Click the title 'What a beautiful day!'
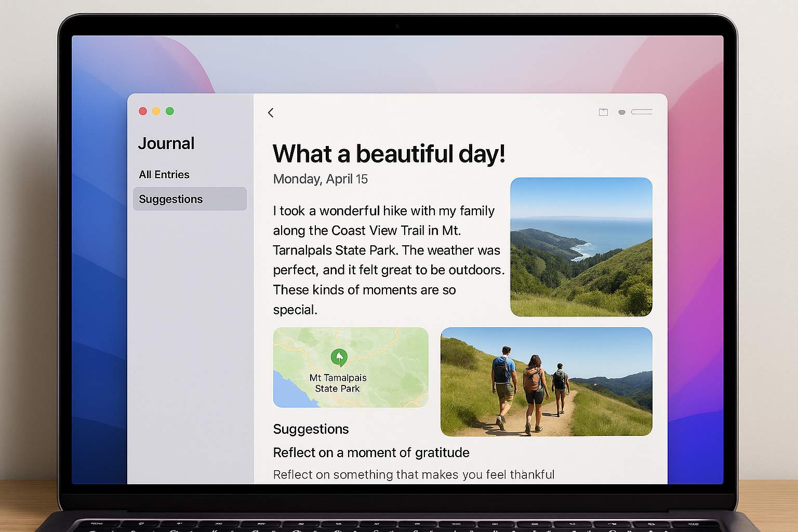 click(389, 153)
